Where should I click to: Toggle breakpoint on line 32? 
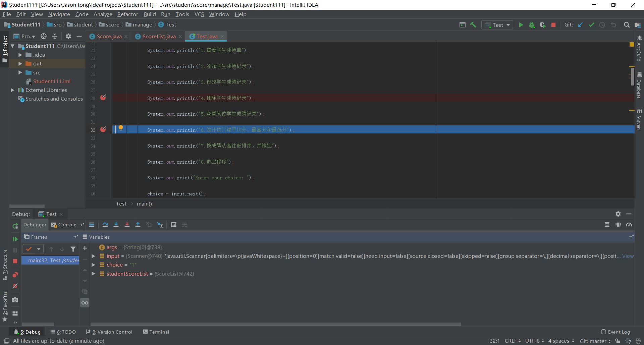point(103,129)
